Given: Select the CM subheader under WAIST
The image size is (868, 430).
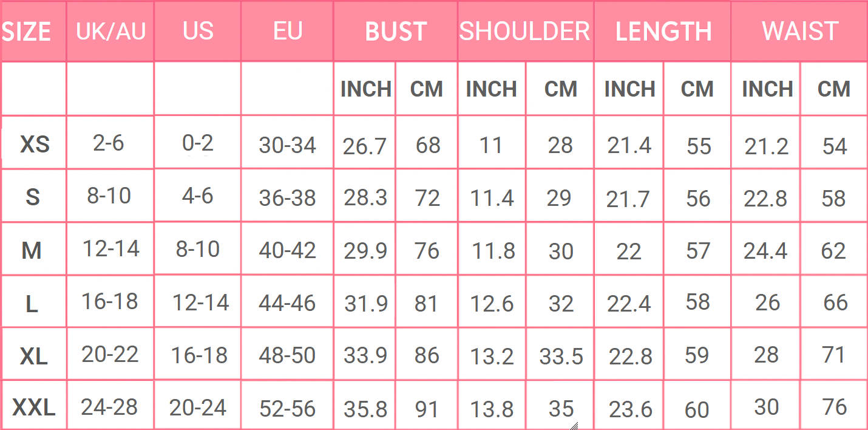Looking at the screenshot, I should click(833, 89).
